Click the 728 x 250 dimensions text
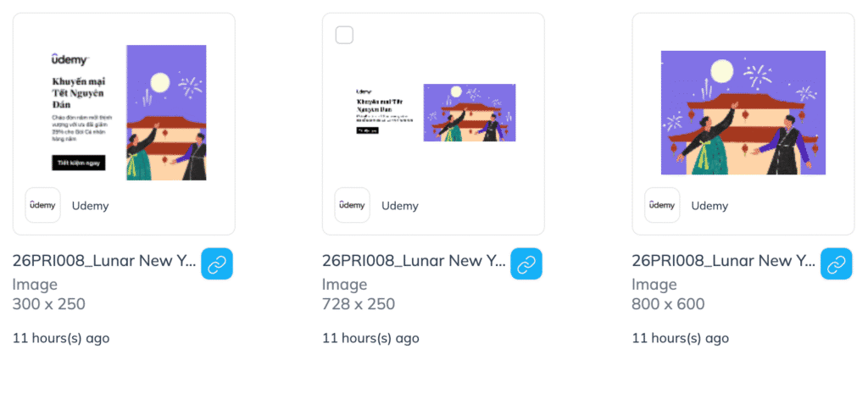The height and width of the screenshot is (399, 868). click(x=359, y=304)
